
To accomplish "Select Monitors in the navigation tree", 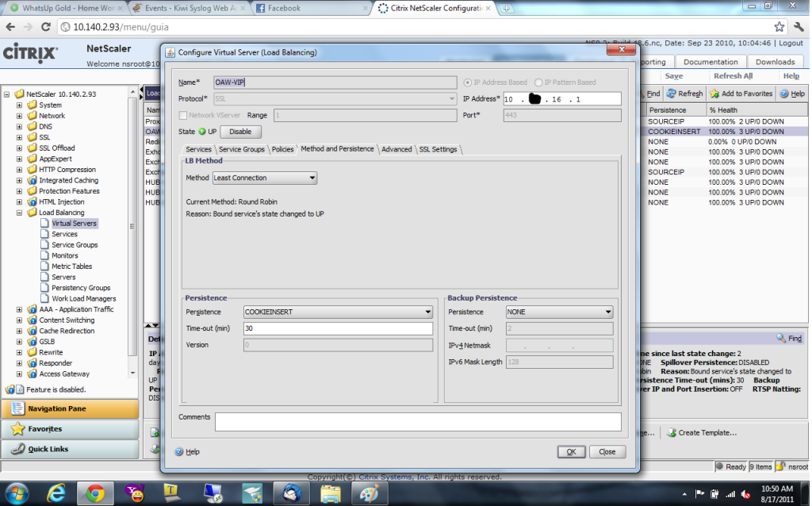I will [x=65, y=255].
